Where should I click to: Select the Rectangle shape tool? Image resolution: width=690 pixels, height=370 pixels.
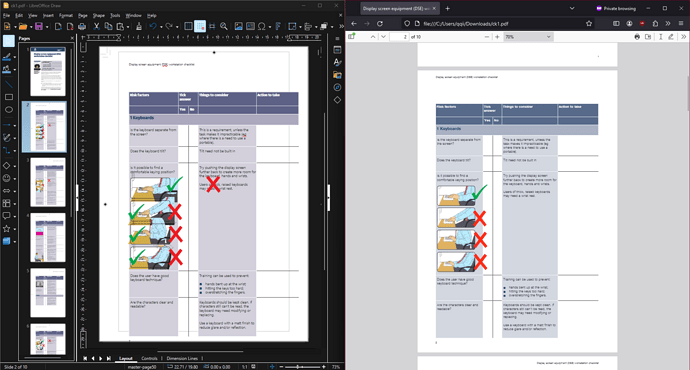(9, 97)
